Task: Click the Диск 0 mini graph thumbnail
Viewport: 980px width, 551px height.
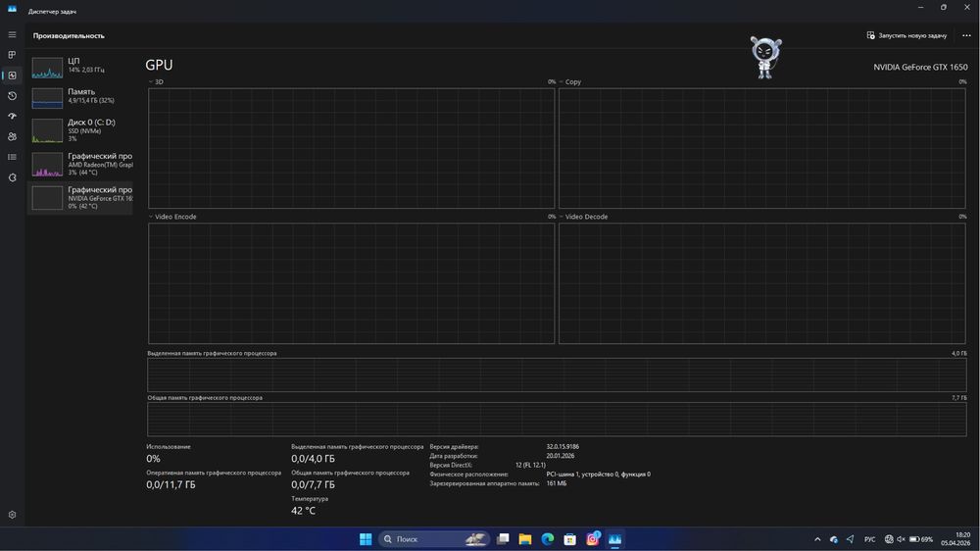Action: 47,130
